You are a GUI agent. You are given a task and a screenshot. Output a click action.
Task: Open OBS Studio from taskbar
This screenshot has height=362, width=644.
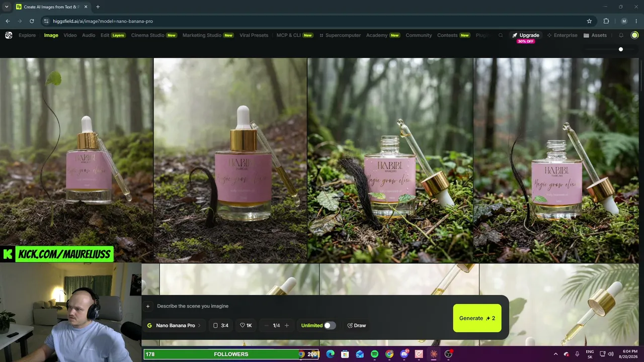448,354
